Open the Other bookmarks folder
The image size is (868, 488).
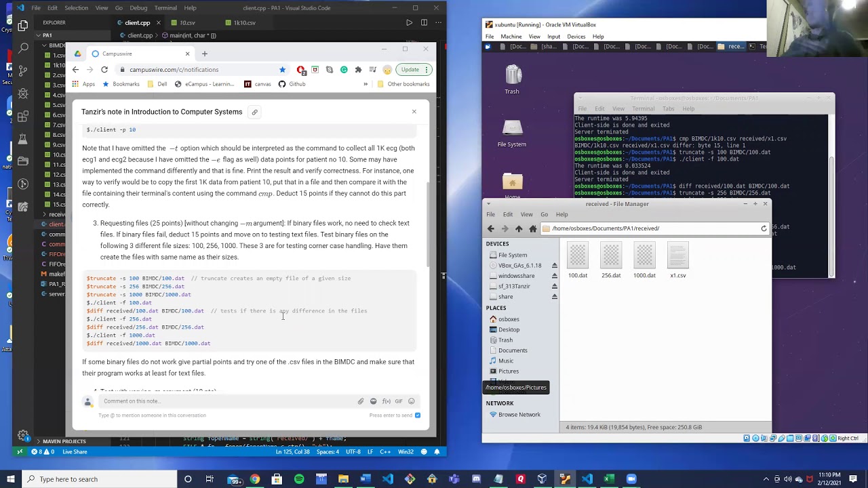[403, 84]
